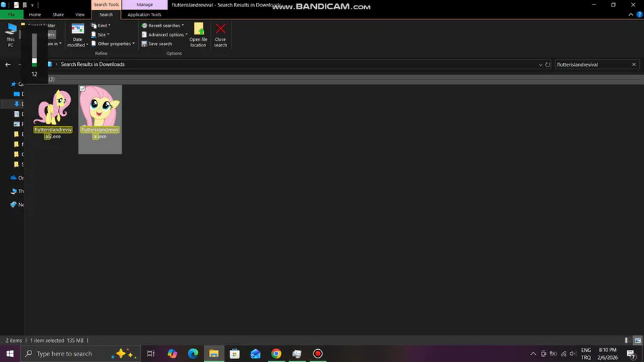644x362 pixels.
Task: Open the notification center icon
Action: point(631,354)
